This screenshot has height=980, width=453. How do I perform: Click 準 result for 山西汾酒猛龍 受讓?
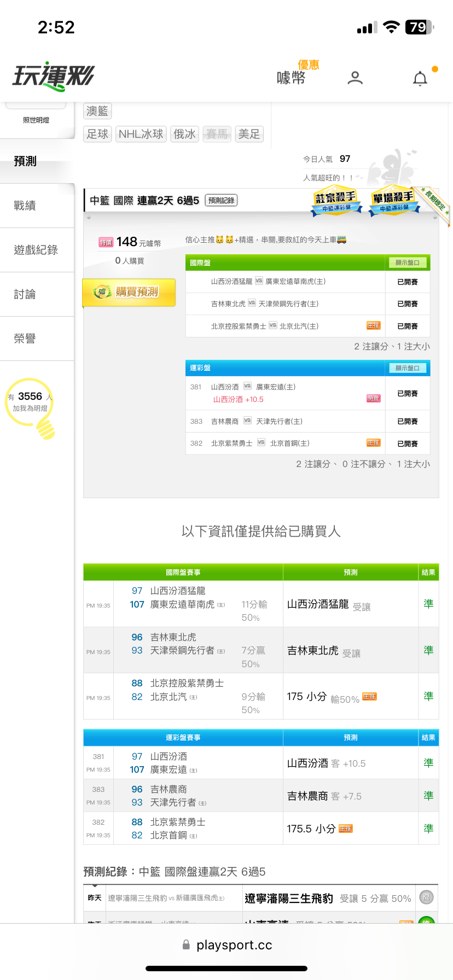(x=428, y=604)
